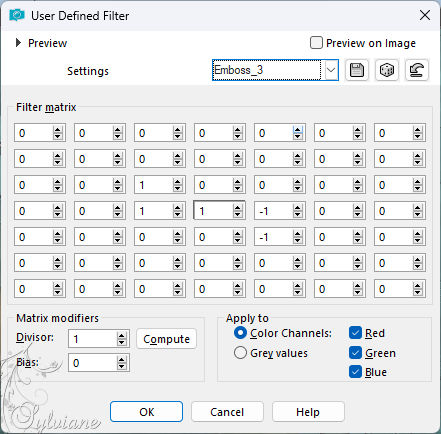441x434 pixels.
Task: Click the Save Preset floppy disk icon
Action: (357, 70)
